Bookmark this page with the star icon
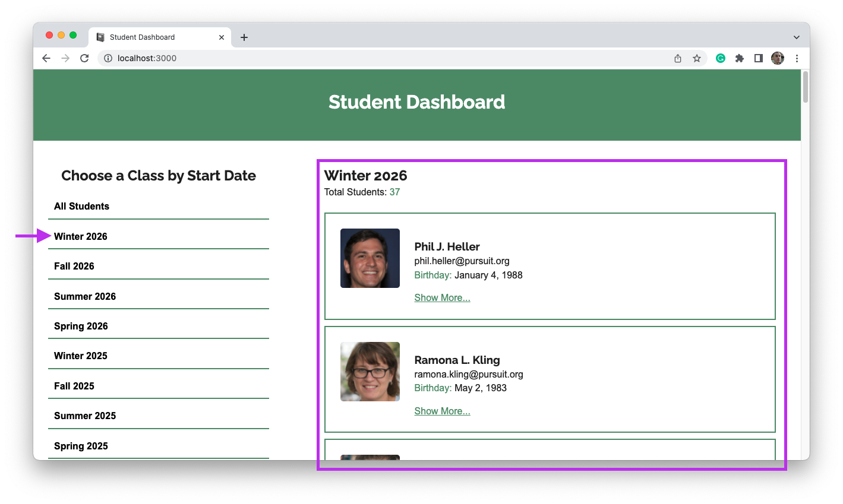Screen dimensions: 843x504 coord(697,58)
